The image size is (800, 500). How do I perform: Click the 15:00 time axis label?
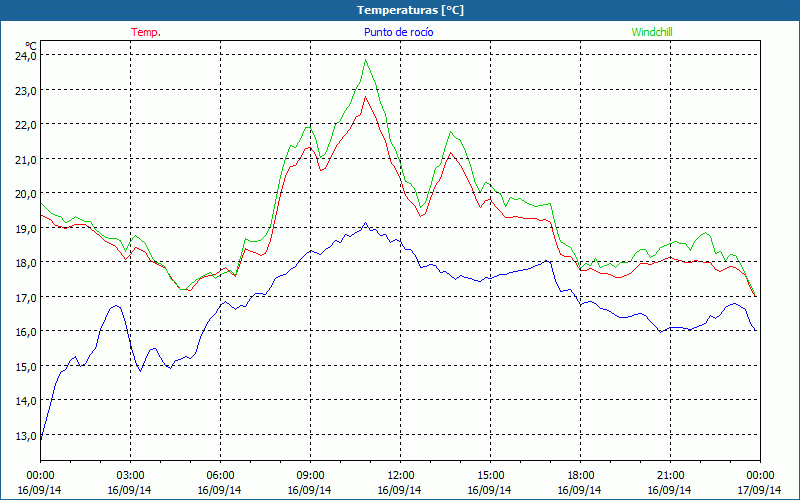coord(490,476)
